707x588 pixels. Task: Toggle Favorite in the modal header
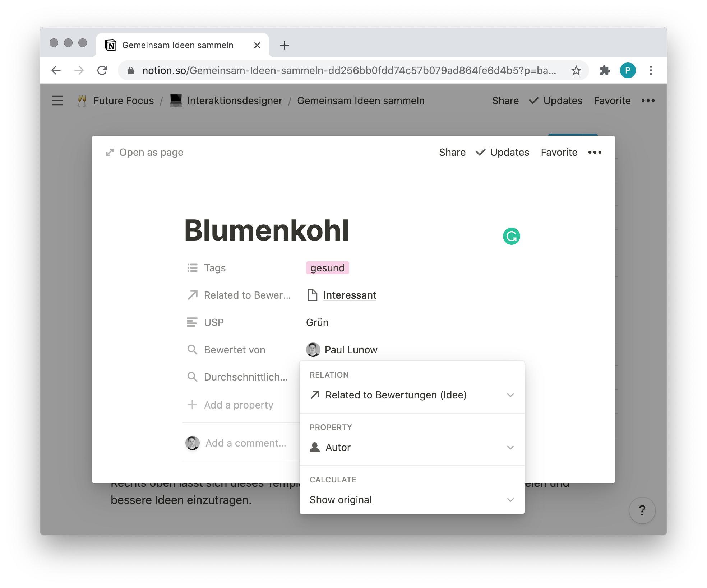[559, 153]
